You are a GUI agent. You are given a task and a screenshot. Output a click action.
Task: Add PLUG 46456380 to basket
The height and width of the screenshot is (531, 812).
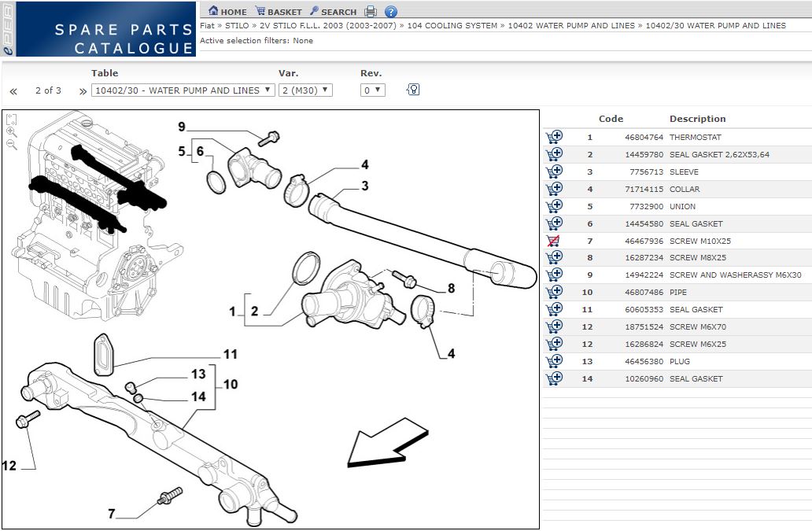point(554,361)
